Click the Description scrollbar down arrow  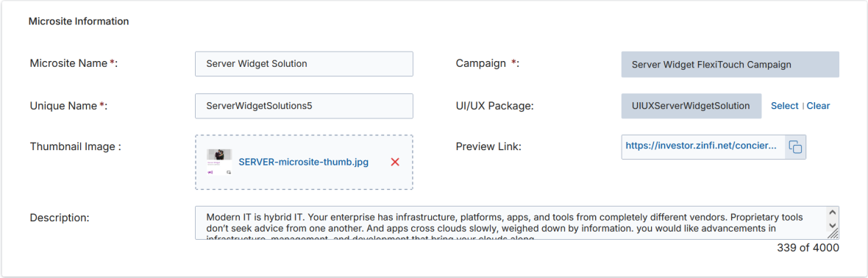pyautogui.click(x=832, y=225)
